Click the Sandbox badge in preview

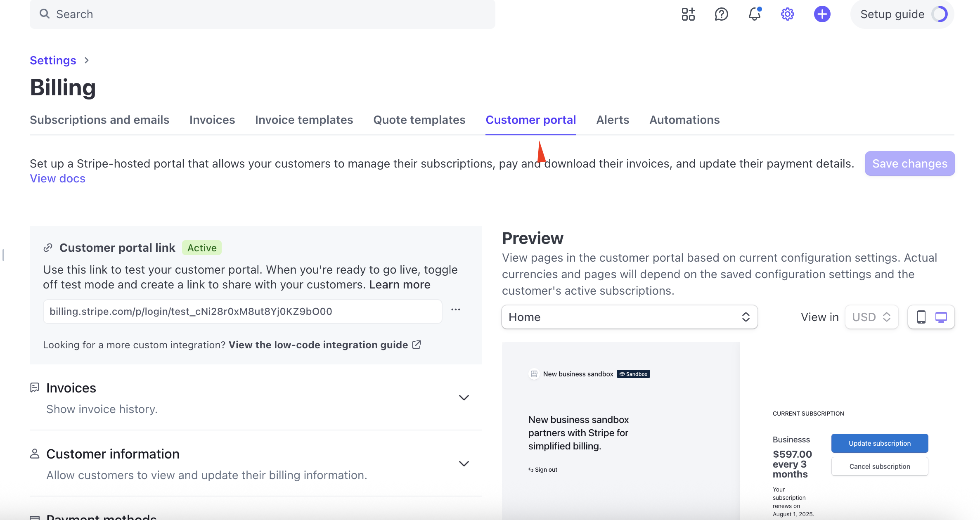(633, 374)
